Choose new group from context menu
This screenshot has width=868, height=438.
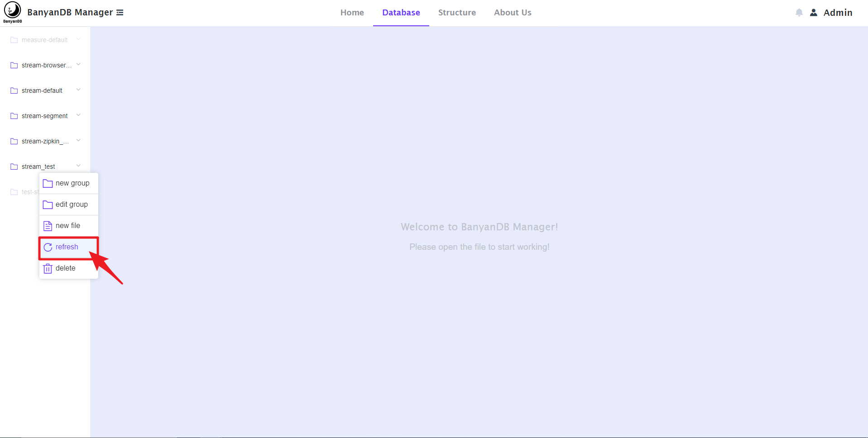click(x=69, y=183)
